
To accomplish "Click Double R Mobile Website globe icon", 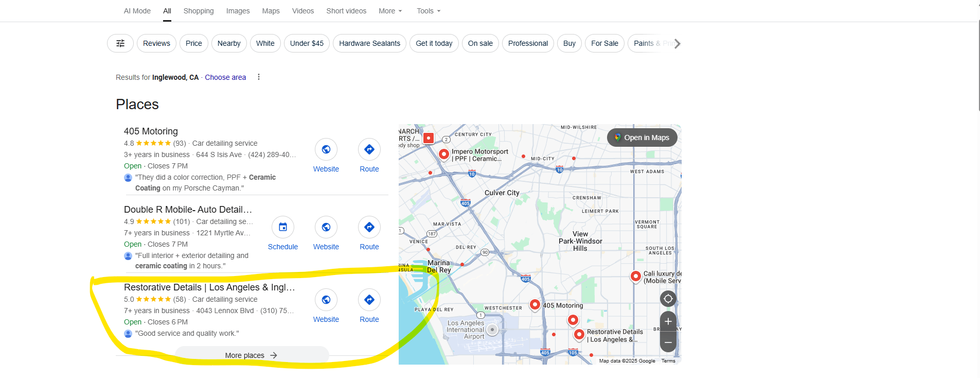I will tap(326, 227).
